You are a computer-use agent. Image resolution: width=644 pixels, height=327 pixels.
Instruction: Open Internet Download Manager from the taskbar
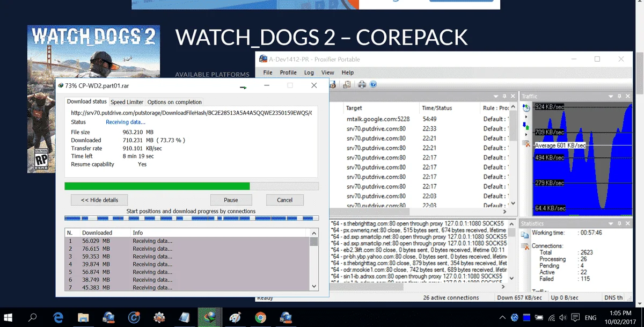[x=209, y=317]
